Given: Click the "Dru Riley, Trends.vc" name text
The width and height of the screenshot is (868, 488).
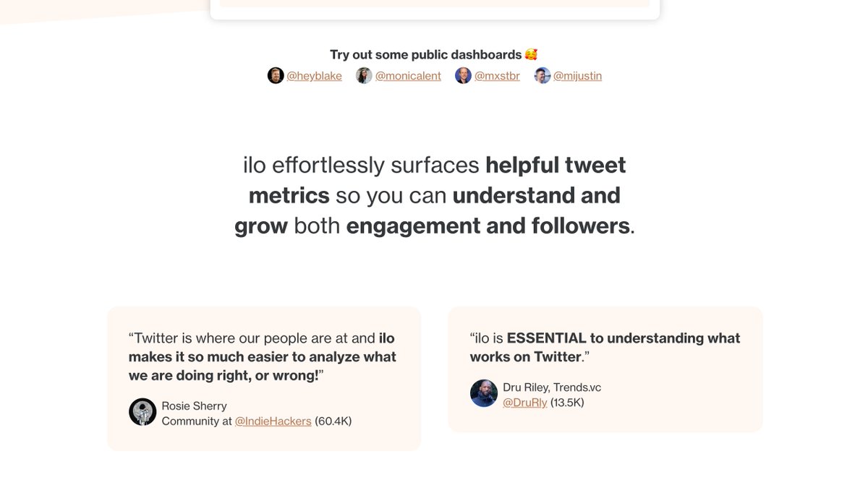Looking at the screenshot, I should point(552,388).
